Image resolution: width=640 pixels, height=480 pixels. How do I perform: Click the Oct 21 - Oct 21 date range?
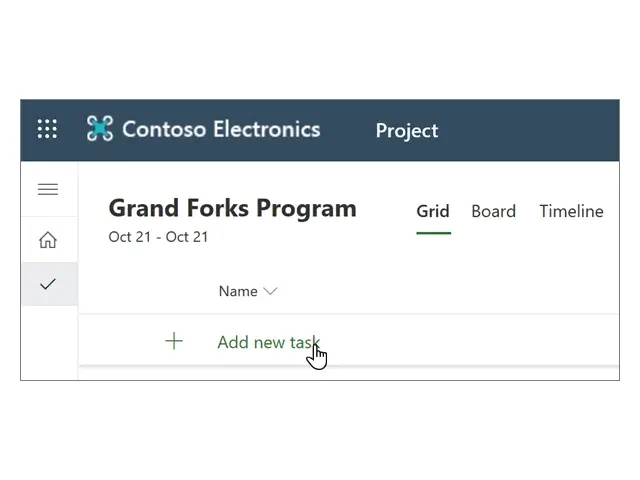pyautogui.click(x=158, y=237)
